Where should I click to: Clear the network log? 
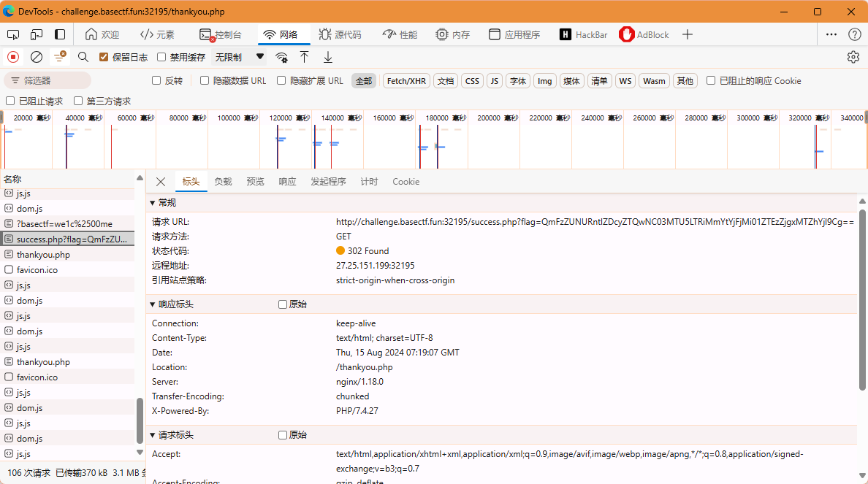pos(37,57)
